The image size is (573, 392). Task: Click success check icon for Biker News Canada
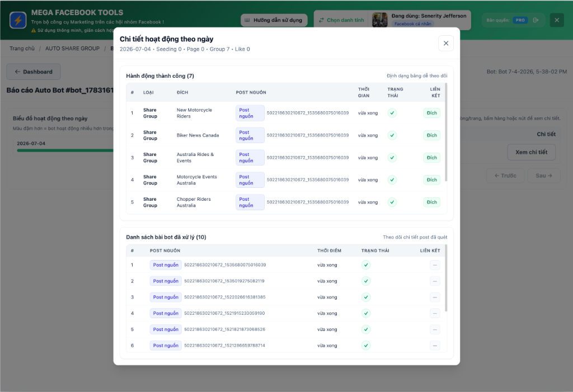(x=392, y=135)
